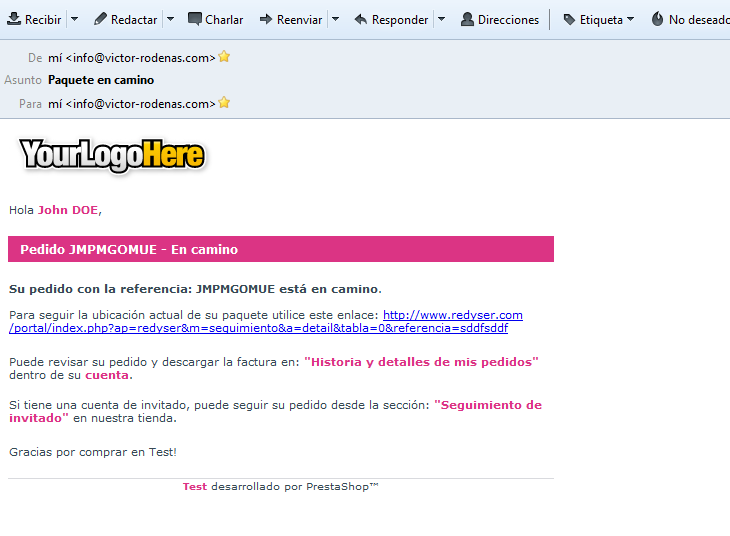Toggle star next to Para recipient address
The height and width of the screenshot is (536, 730).
[x=224, y=102]
